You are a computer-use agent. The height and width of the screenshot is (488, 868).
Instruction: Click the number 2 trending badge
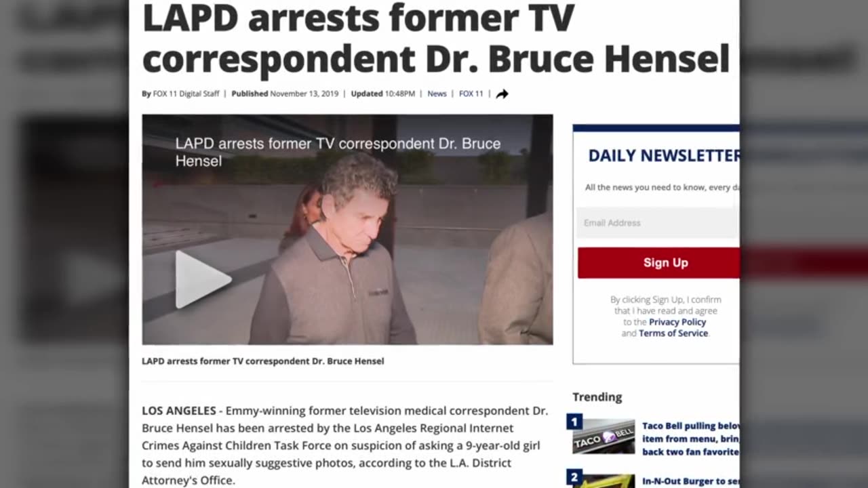click(x=574, y=478)
